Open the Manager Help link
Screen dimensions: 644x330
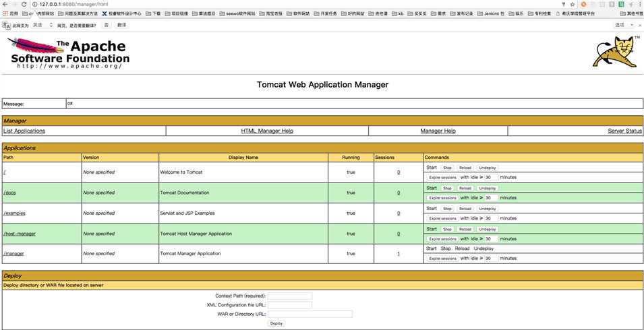(x=438, y=131)
